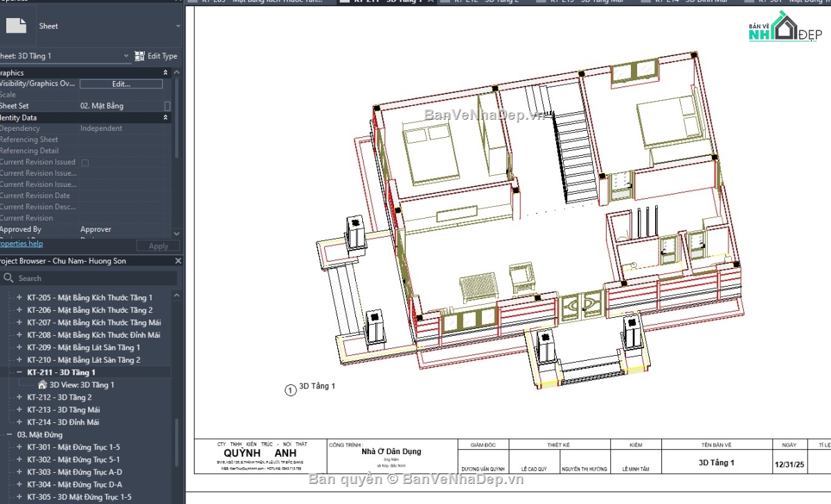Image resolution: width=831 pixels, height=504 pixels.
Task: Click the Properties panel scroll-down arrow
Action: click(x=177, y=234)
